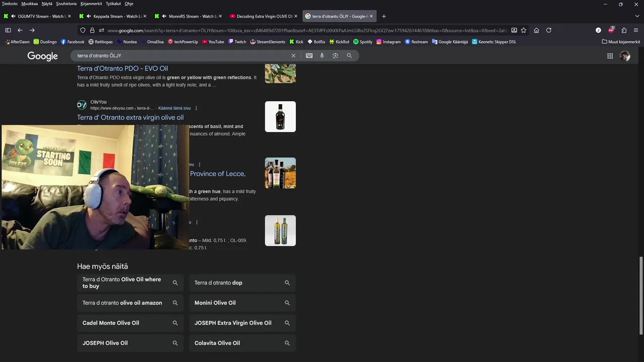The width and height of the screenshot is (644, 362).
Task: Open the Google Kääntäjä bookmark
Action: 450,42
